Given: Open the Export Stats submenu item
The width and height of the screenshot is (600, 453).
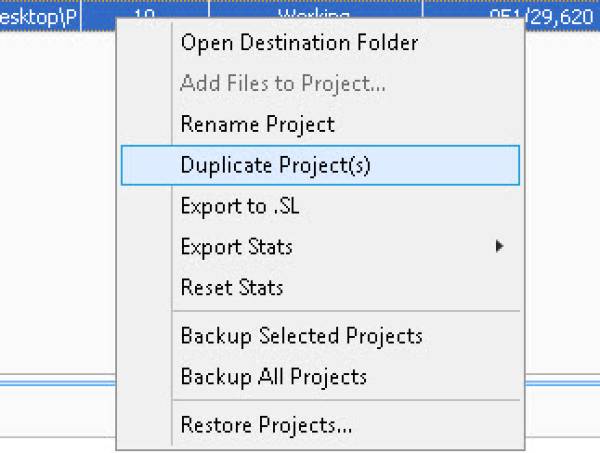Looking at the screenshot, I should [x=237, y=247].
